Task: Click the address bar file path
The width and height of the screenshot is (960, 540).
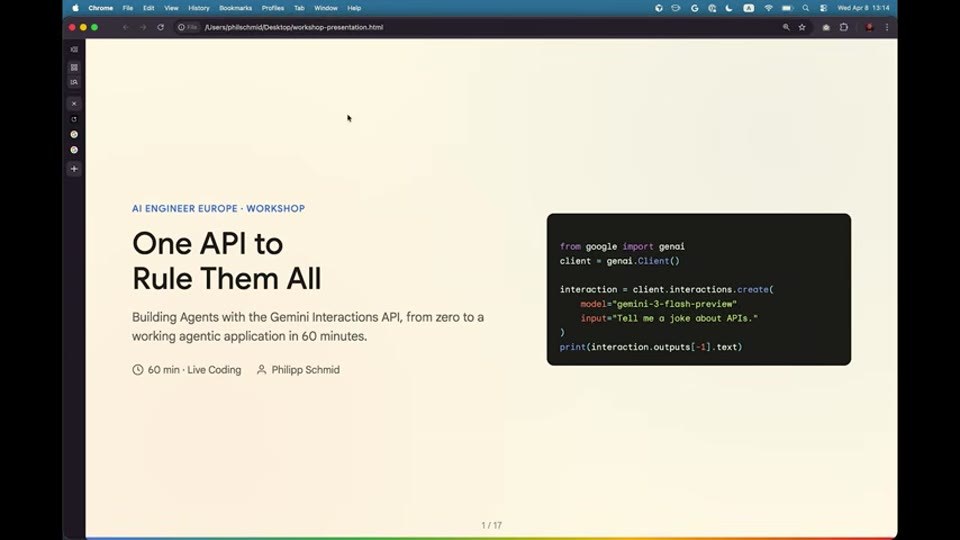Action: pos(294,27)
